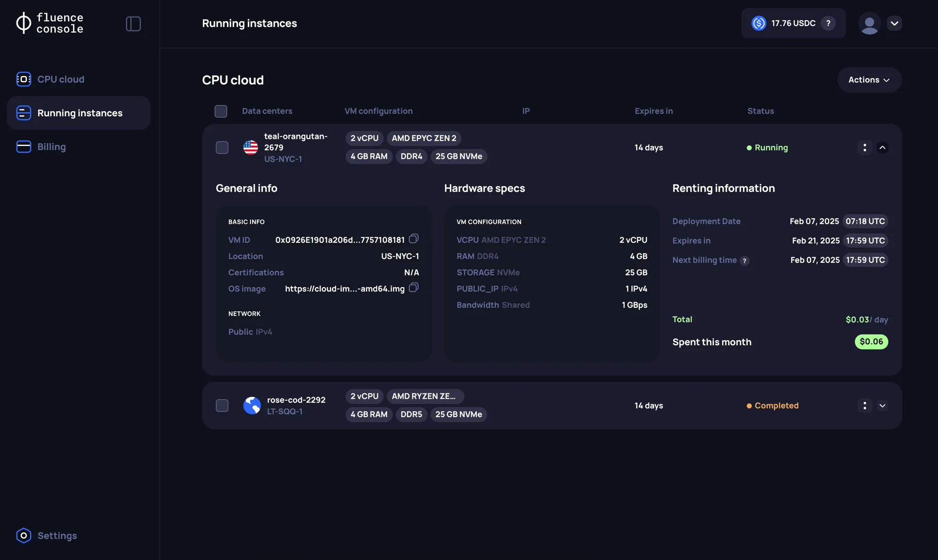The width and height of the screenshot is (938, 560).
Task: Copy the VM ID with its copy icon
Action: pyautogui.click(x=414, y=239)
